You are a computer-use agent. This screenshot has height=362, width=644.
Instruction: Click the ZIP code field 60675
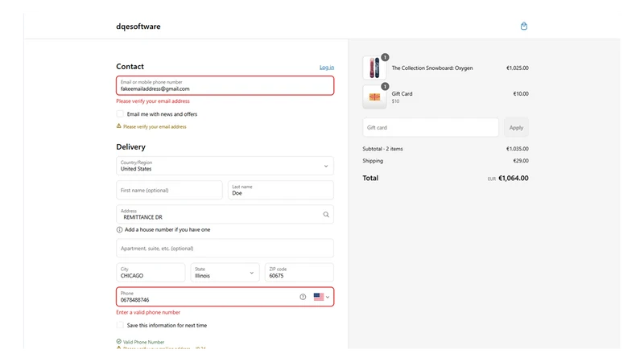[x=299, y=273]
